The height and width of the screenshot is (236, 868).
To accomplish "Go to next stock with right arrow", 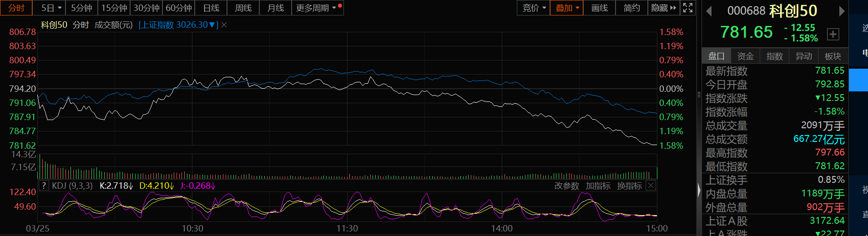I will [842, 11].
